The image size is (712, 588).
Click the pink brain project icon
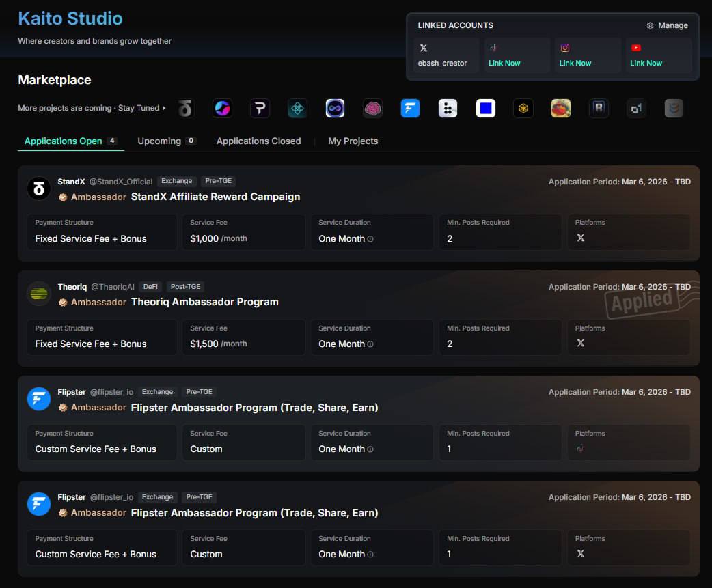click(x=373, y=109)
